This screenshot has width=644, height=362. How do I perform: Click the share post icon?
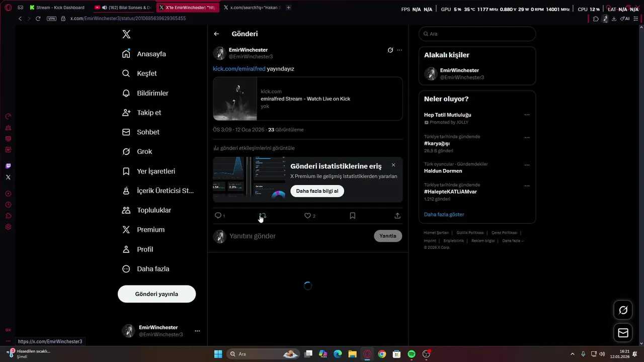[x=397, y=216]
